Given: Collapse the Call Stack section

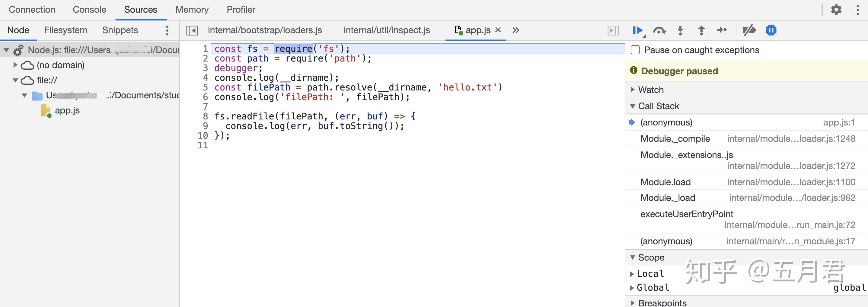Looking at the screenshot, I should [633, 106].
